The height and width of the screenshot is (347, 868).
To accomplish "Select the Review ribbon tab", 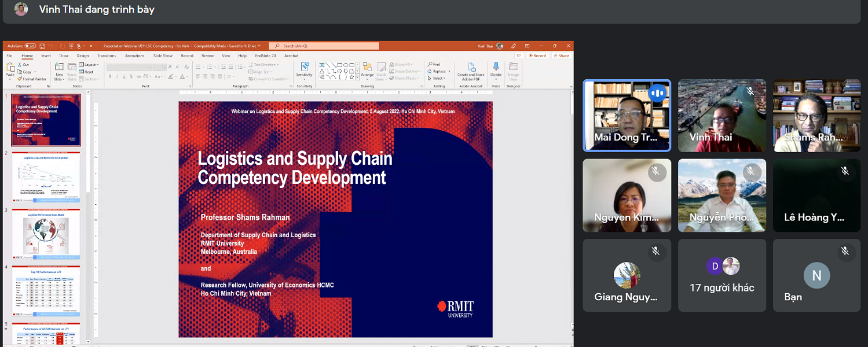I will (207, 56).
